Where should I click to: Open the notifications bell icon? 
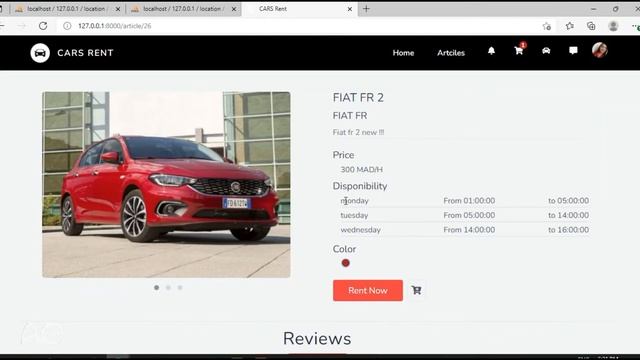coord(491,51)
